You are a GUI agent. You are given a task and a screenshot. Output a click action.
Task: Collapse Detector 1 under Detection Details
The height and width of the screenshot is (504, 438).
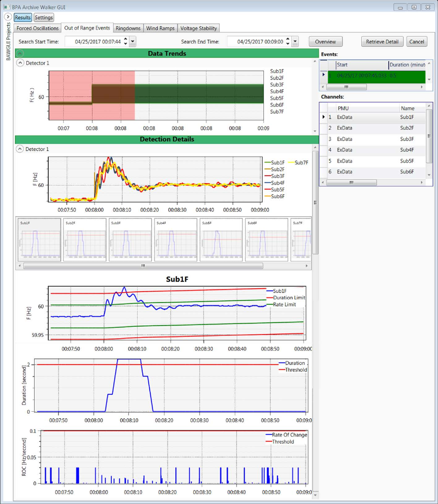pos(20,149)
